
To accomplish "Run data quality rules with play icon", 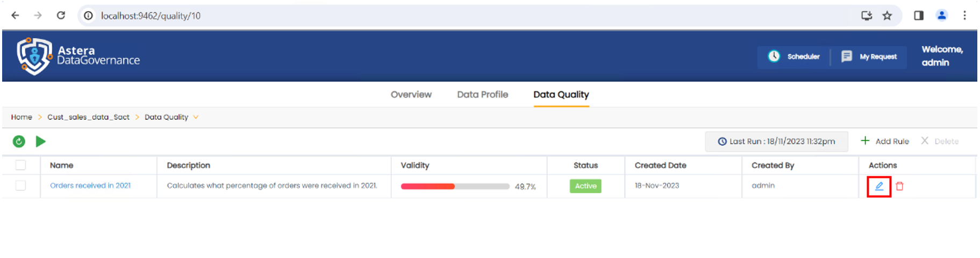I will (x=40, y=141).
